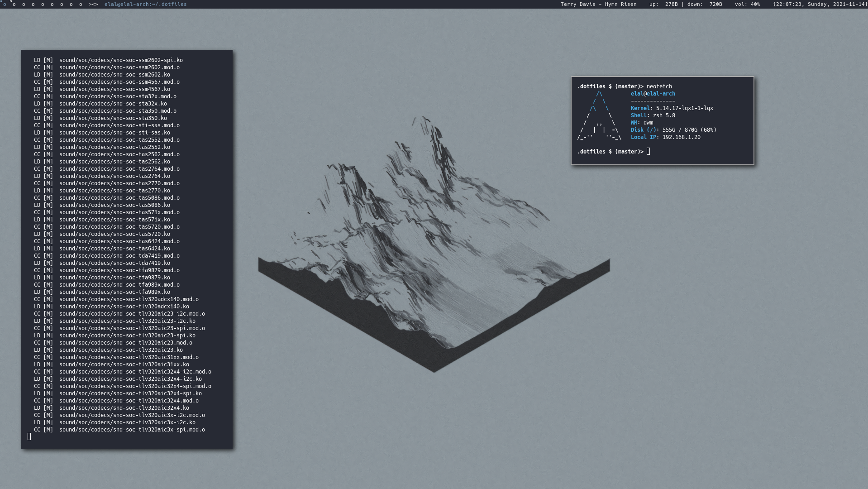Viewport: 868px width, 489px height.
Task: Click the up: 278B network status
Action: pyautogui.click(x=663, y=4)
